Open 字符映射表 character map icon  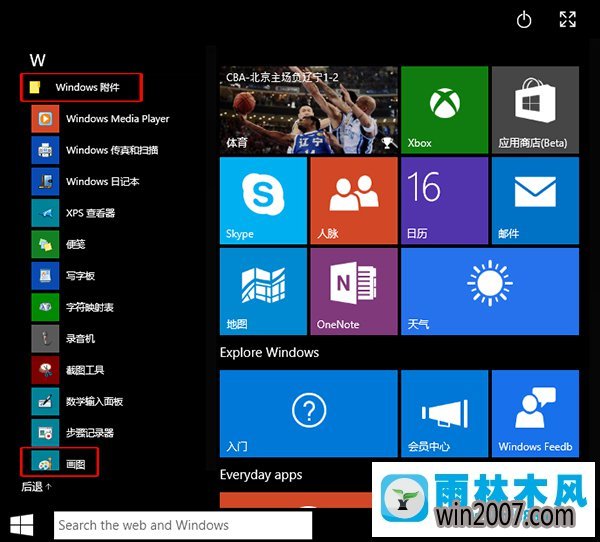tap(45, 307)
